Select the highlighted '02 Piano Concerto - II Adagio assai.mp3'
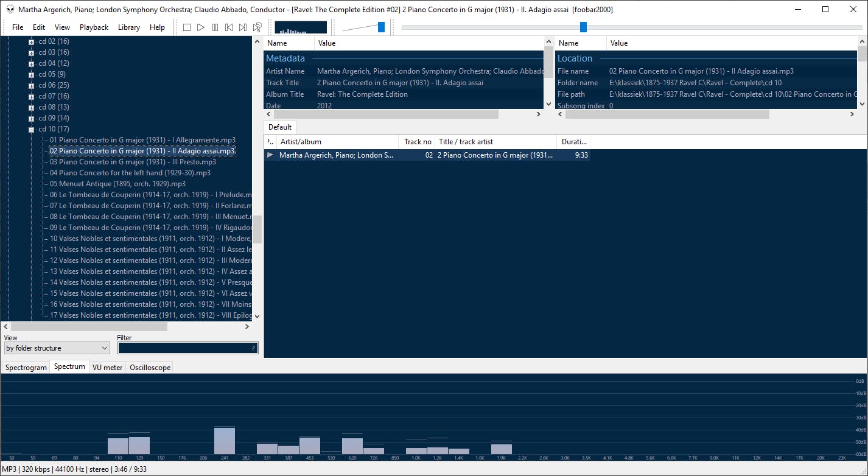 (x=142, y=151)
